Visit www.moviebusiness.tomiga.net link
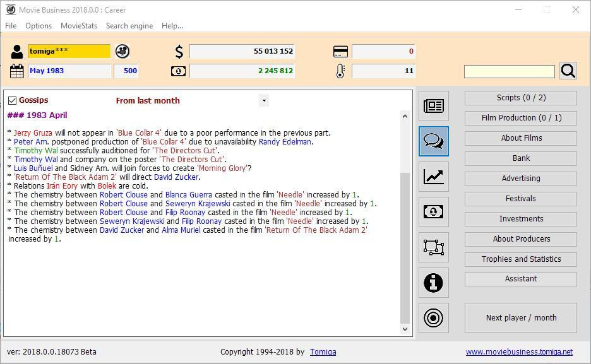The height and width of the screenshot is (364, 591). [x=519, y=352]
